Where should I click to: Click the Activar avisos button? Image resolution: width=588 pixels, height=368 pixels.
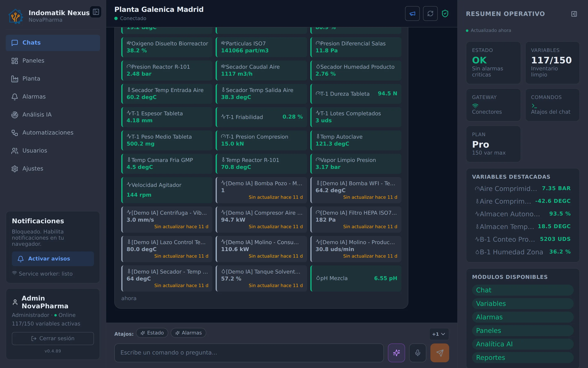click(53, 259)
